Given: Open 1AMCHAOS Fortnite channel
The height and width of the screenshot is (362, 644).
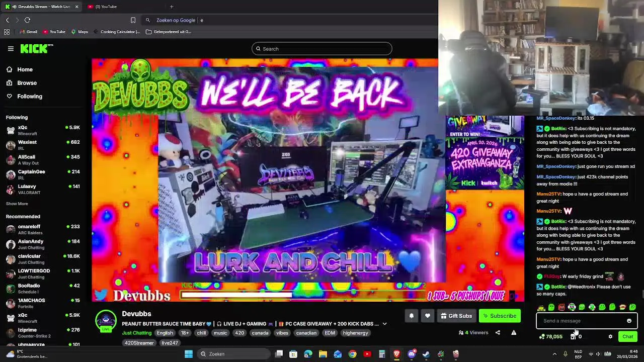Looking at the screenshot, I should tap(43, 303).
